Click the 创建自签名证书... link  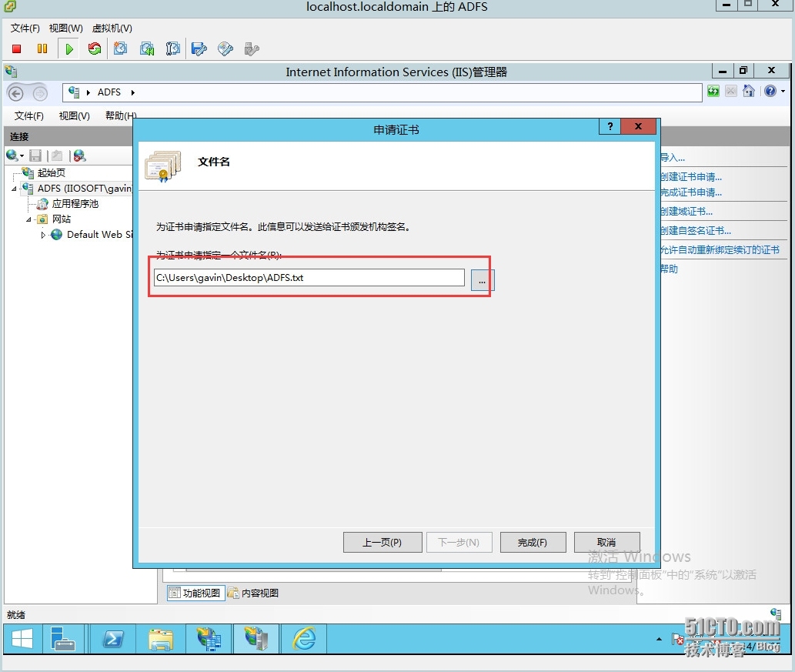[695, 231]
